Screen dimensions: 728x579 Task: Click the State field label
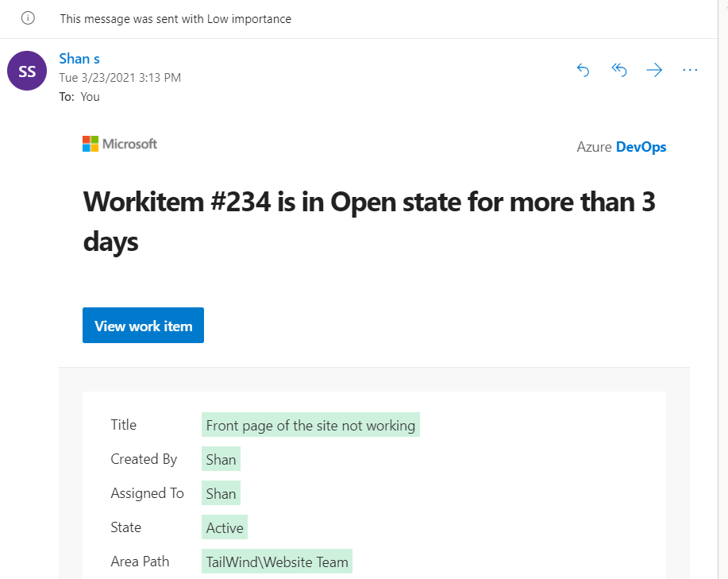coord(125,527)
